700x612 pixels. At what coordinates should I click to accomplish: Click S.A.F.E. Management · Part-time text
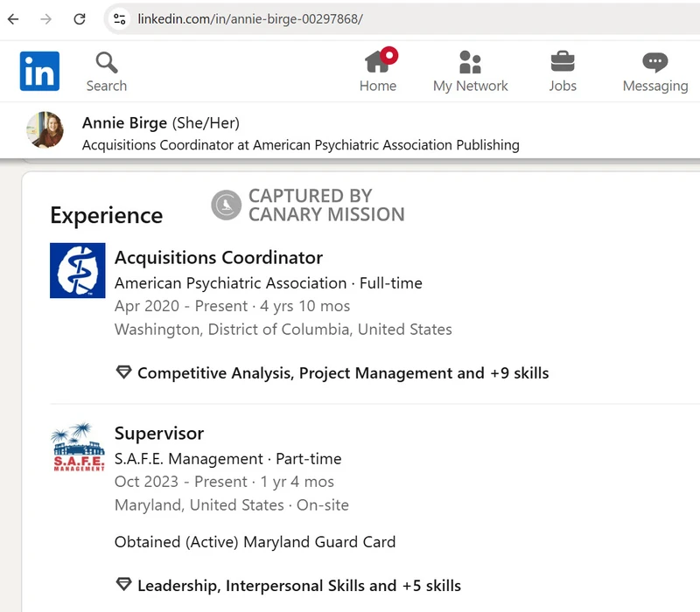pos(228,458)
